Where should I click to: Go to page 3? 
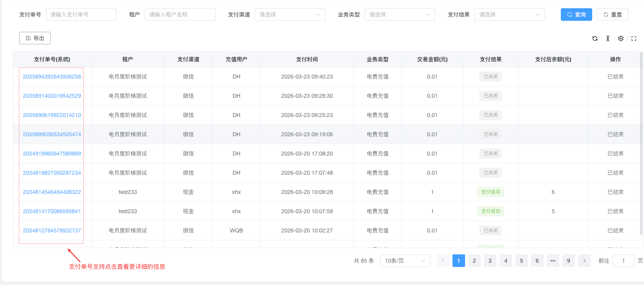coord(490,261)
